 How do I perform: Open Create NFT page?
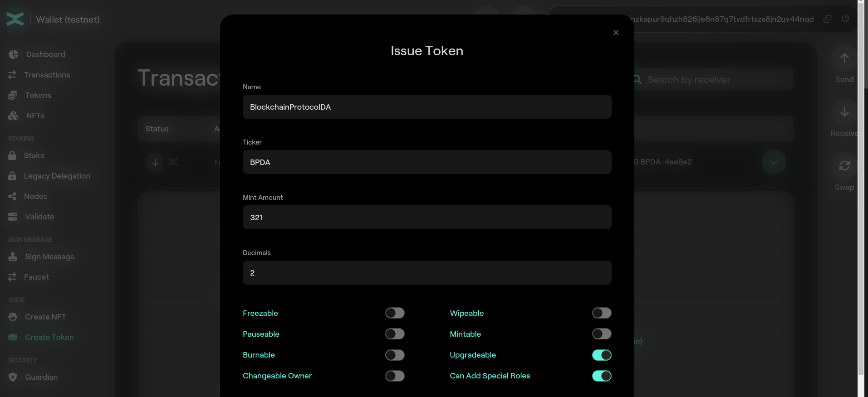point(45,317)
